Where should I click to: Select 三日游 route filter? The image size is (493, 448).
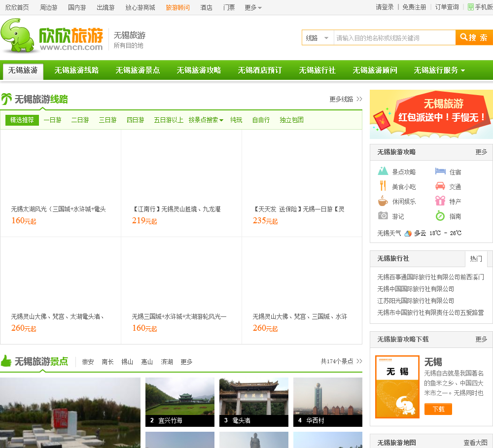(x=107, y=120)
